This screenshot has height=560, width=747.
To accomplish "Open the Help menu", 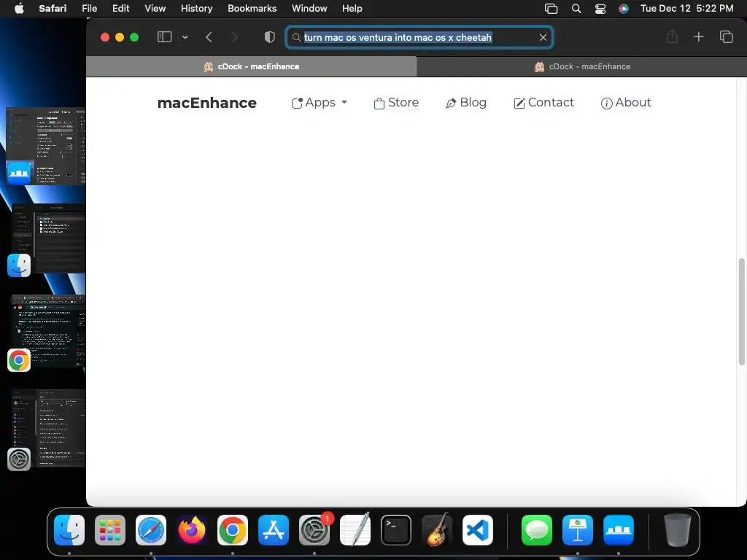I will [352, 9].
